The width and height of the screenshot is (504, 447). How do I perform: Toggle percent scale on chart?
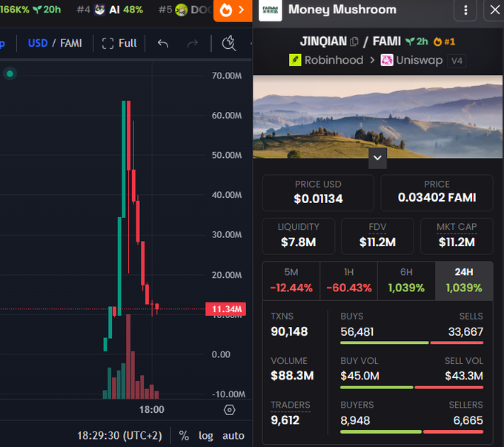[184, 435]
